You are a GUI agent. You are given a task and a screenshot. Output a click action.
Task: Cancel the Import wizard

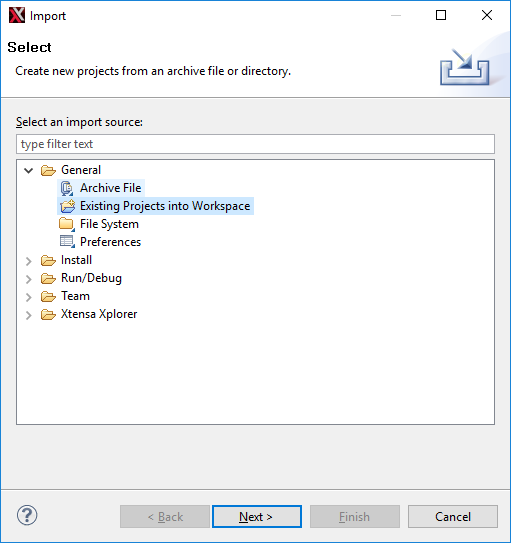click(453, 516)
